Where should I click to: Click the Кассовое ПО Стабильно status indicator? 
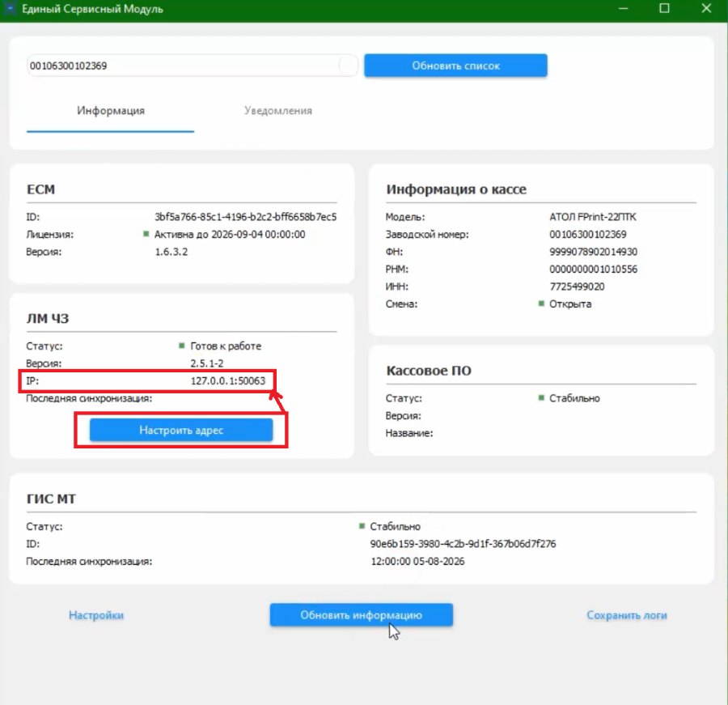pos(541,397)
